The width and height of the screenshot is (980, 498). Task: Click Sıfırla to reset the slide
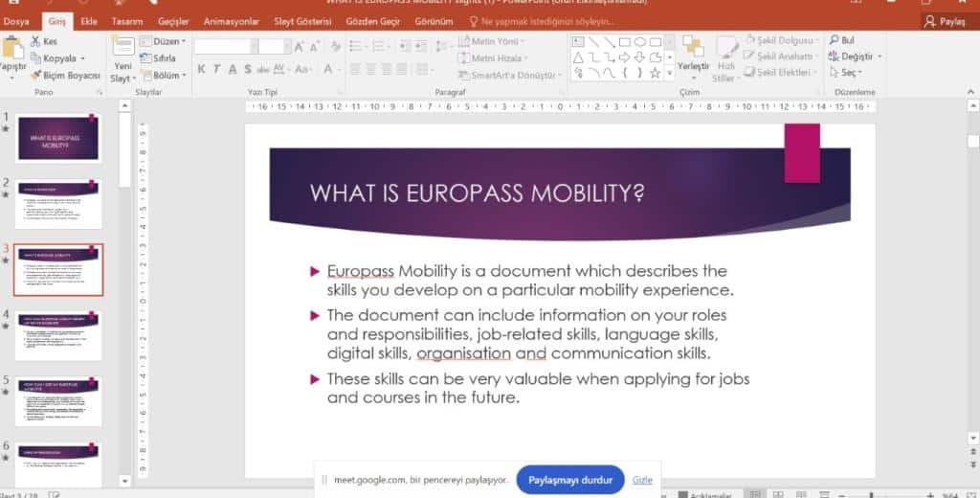point(156,57)
